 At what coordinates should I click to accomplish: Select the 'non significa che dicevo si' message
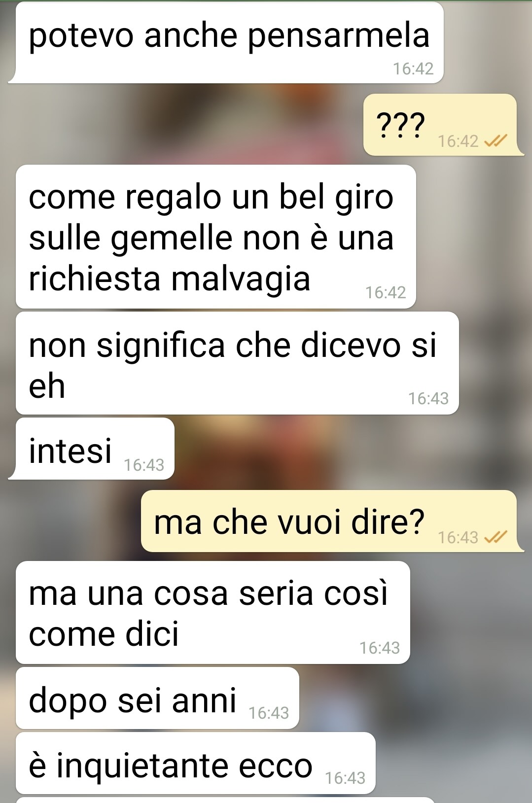237,363
